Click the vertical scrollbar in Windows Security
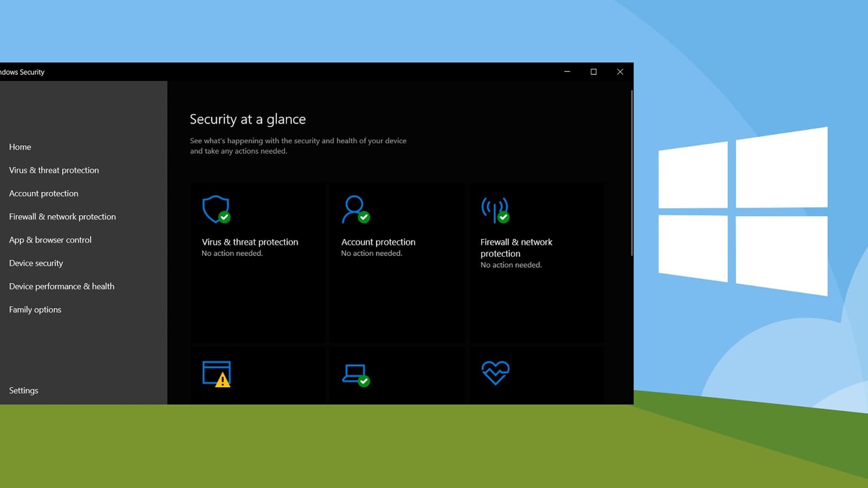Viewport: 868px width, 488px height. 631,174
